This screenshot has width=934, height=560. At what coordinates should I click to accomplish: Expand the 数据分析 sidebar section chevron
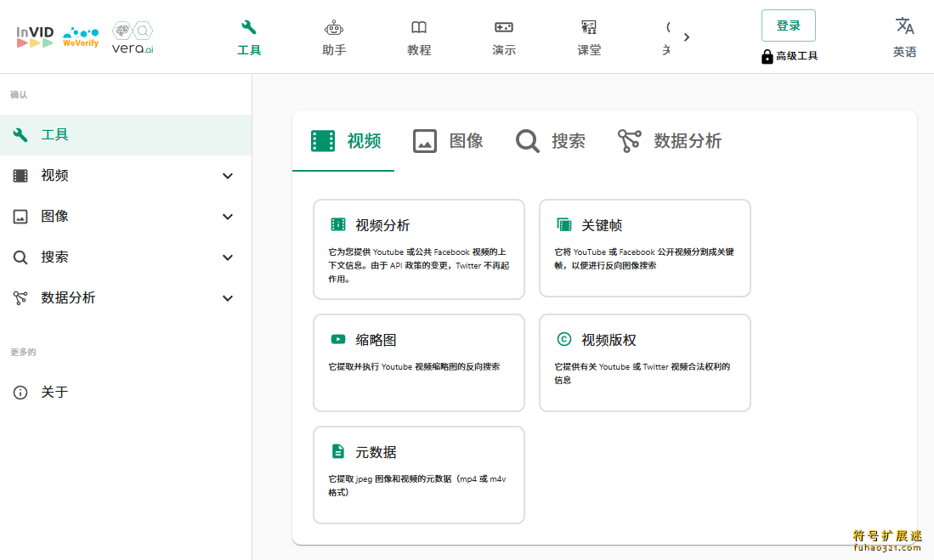pyautogui.click(x=228, y=298)
